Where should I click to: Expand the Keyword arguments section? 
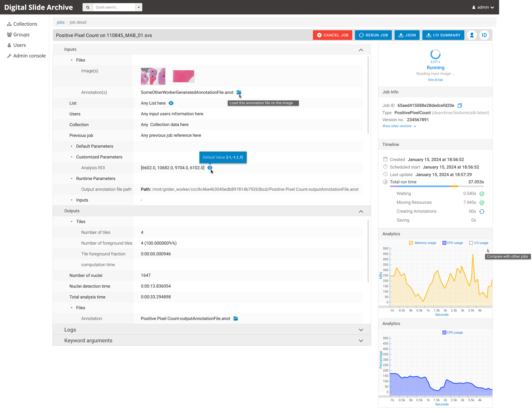click(361, 340)
